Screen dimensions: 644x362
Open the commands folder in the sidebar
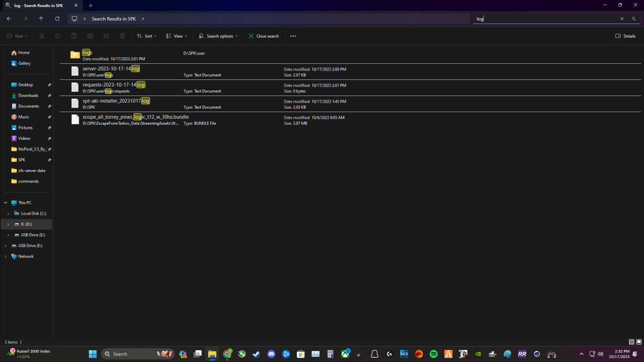(28, 181)
